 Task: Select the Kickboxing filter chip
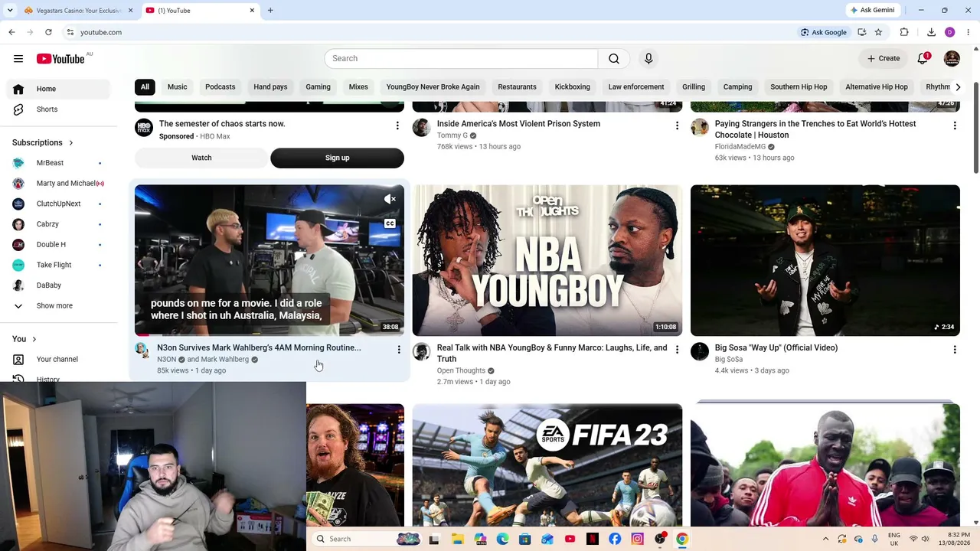click(x=573, y=87)
